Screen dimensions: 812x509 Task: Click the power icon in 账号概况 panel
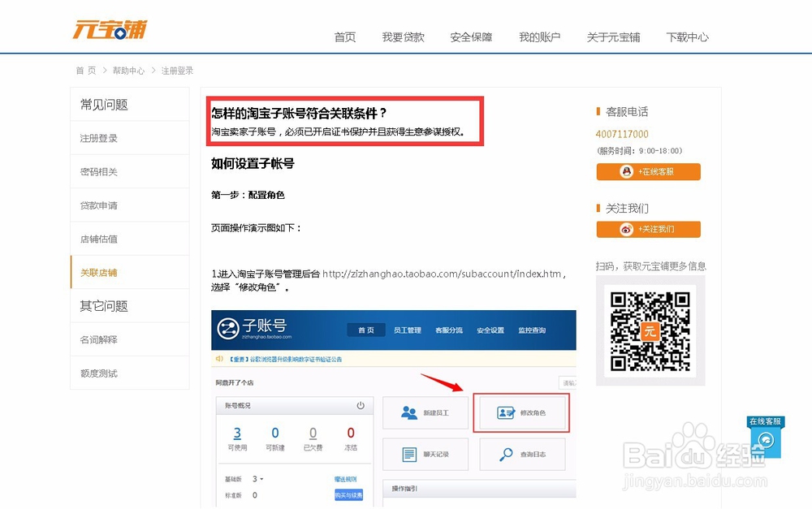[361, 405]
